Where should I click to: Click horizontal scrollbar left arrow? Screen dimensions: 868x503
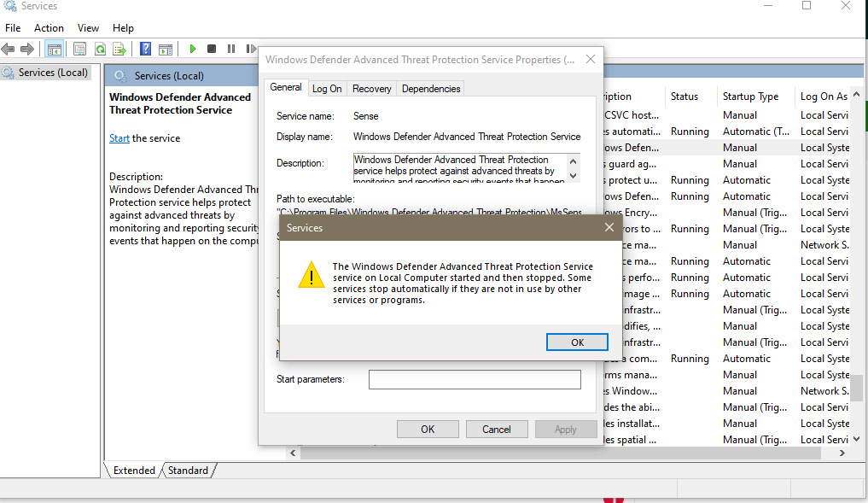click(x=293, y=453)
